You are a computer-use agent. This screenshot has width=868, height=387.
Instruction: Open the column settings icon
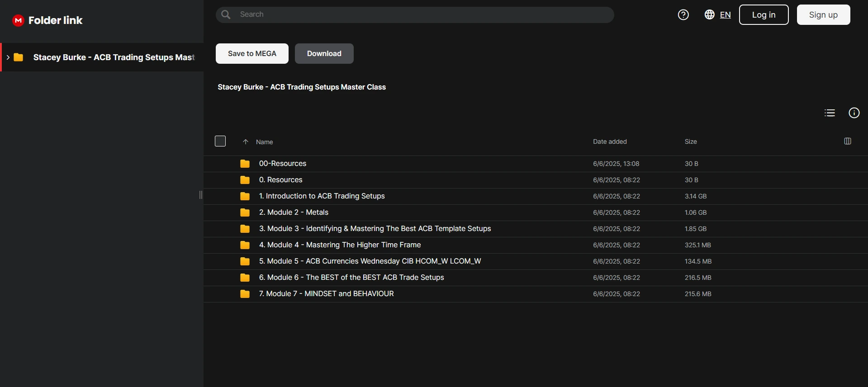coord(848,141)
